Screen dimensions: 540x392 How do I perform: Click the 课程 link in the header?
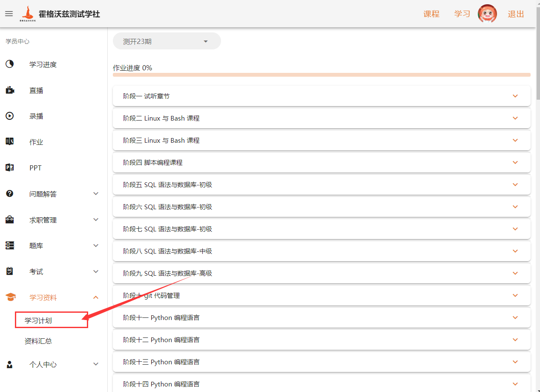point(431,14)
